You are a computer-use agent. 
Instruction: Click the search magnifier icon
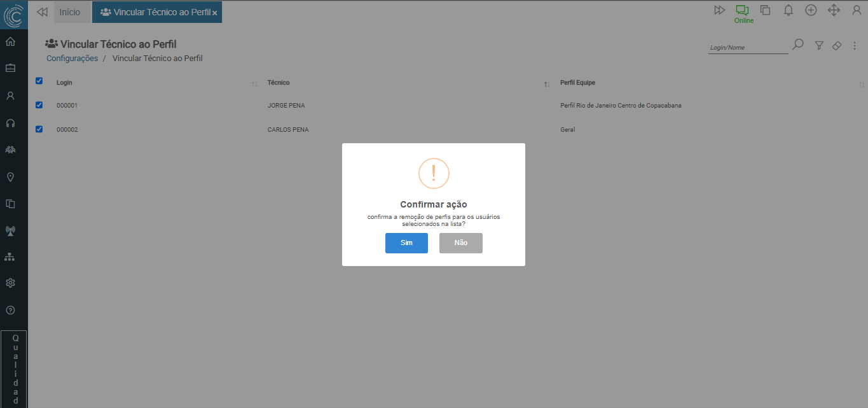tap(798, 45)
